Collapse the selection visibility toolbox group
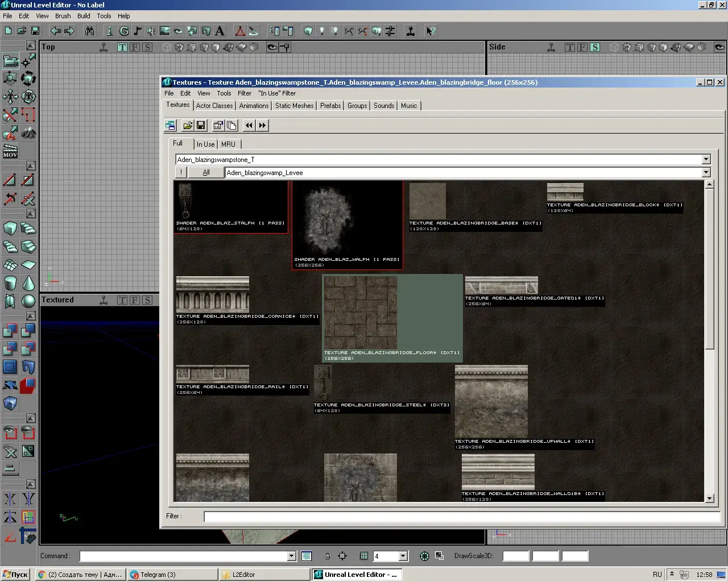This screenshot has width=728, height=582. (31, 418)
